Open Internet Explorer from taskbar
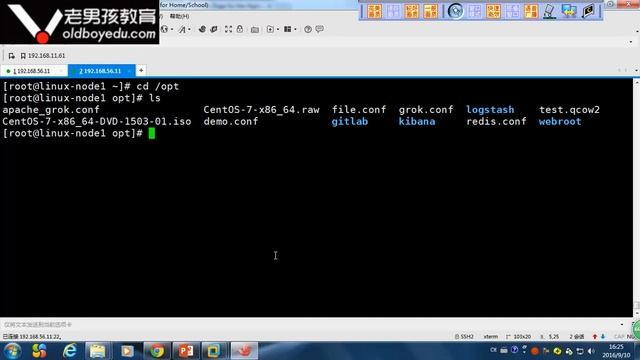This screenshot has width=640, height=360. click(70, 351)
